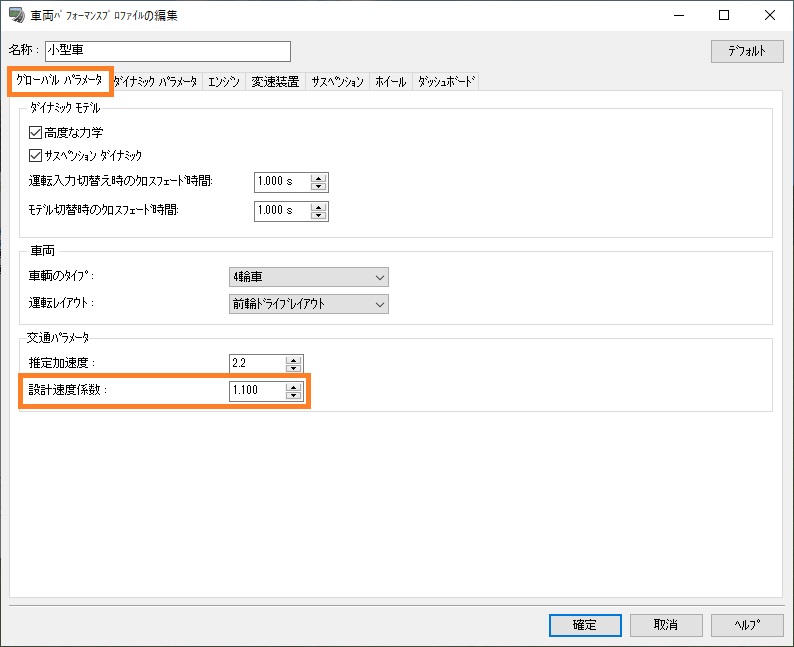This screenshot has width=794, height=647.
Task: Select the サスペンション tab
Action: [338, 82]
